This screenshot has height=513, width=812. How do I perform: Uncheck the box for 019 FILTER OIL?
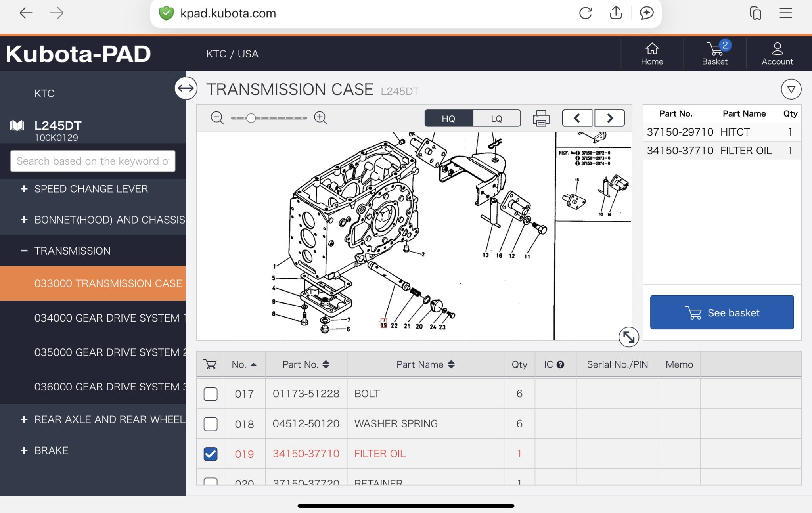coord(210,454)
